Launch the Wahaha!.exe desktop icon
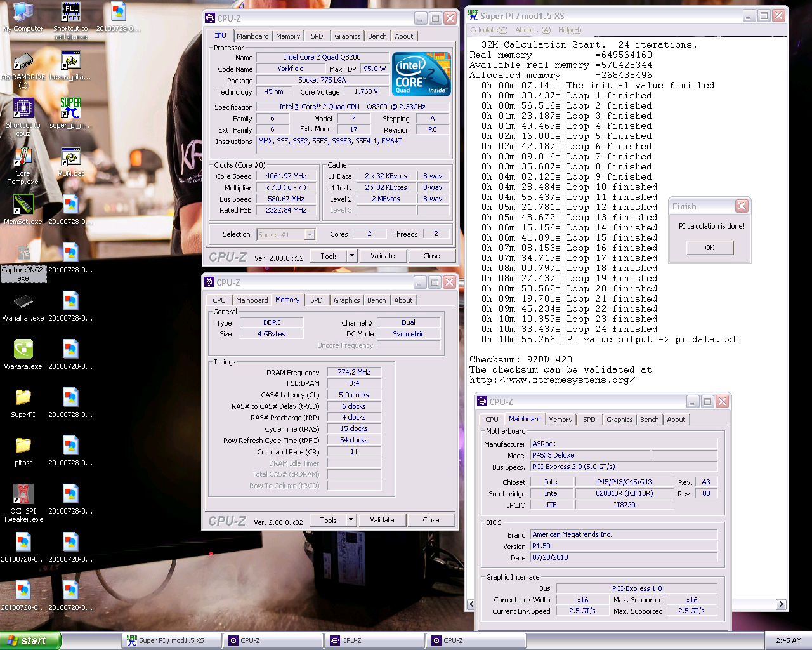The height and width of the screenshot is (650, 812). point(23,307)
